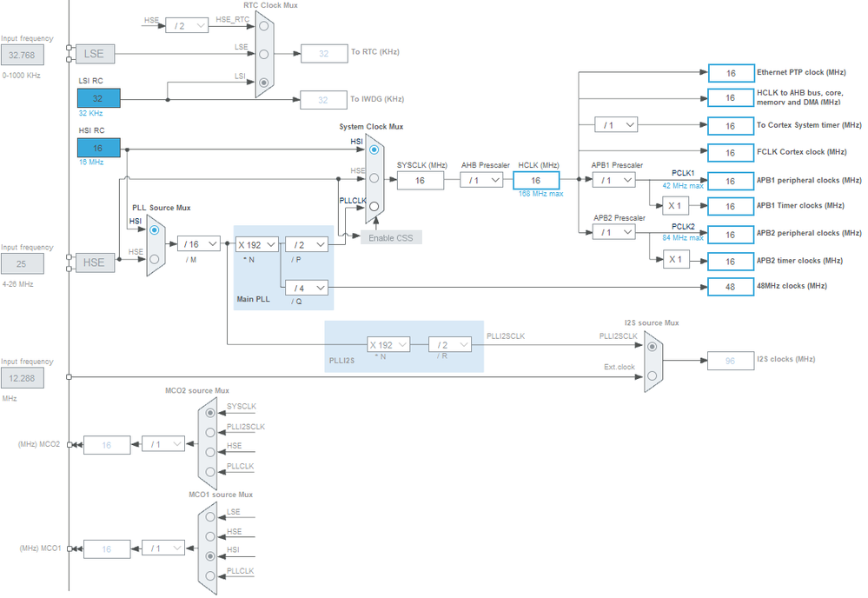Click the Ethernet PTP clock value field

(731, 73)
